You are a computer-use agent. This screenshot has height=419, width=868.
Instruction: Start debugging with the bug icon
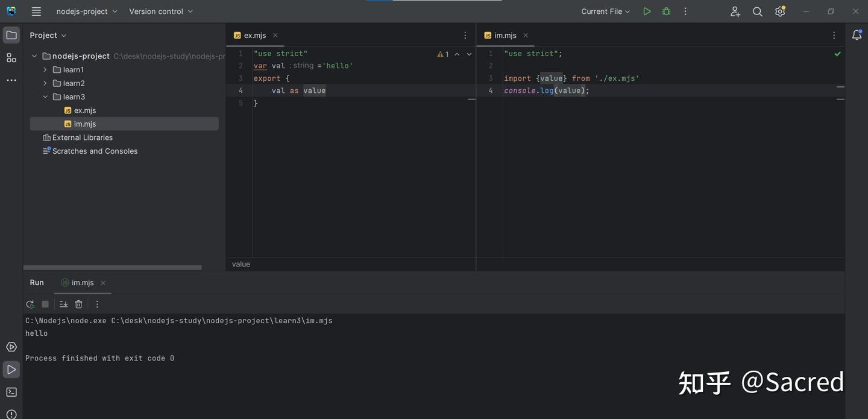tap(666, 11)
